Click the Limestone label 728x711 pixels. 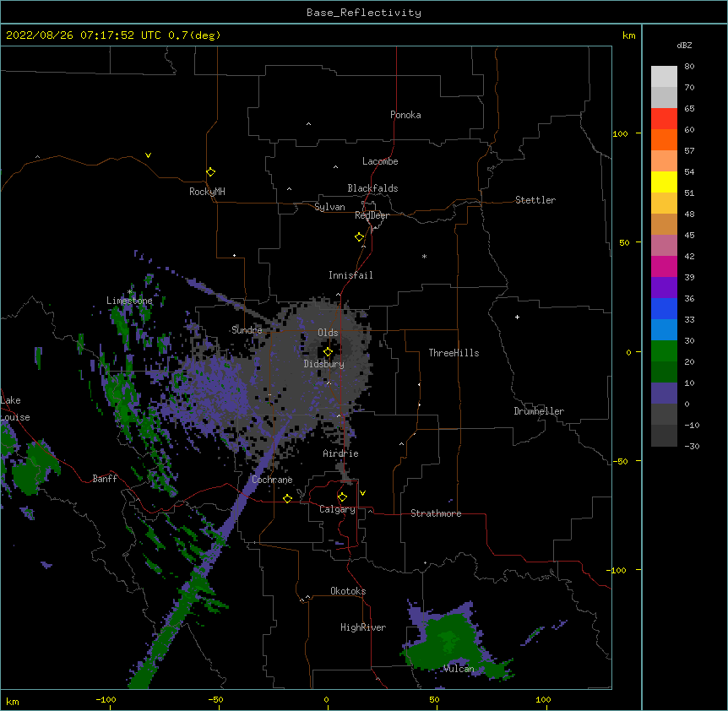click(129, 301)
